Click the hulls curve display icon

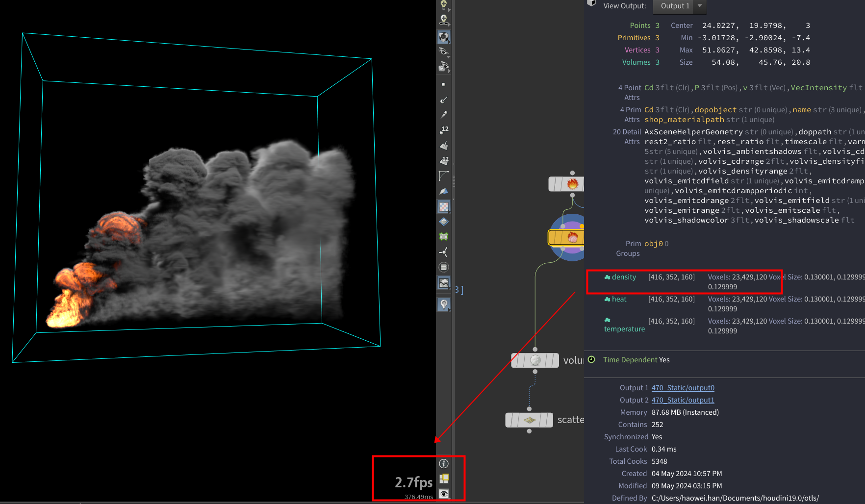coord(444,176)
